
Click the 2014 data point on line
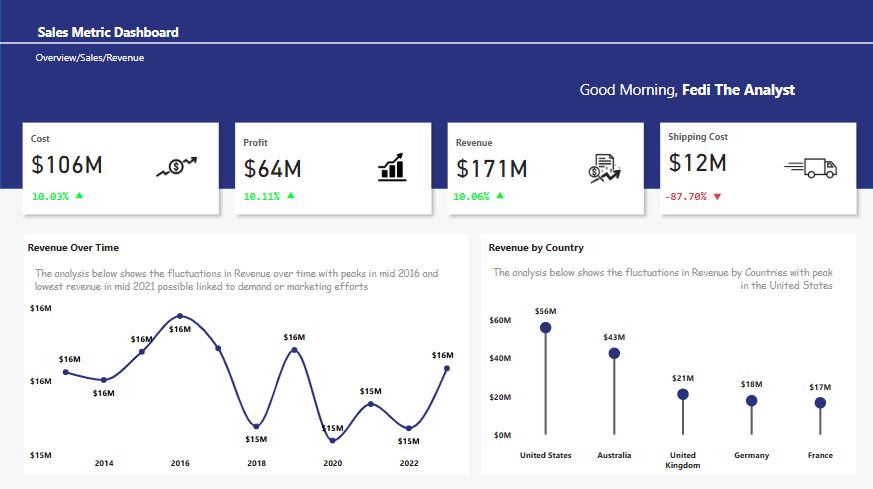pyautogui.click(x=104, y=380)
